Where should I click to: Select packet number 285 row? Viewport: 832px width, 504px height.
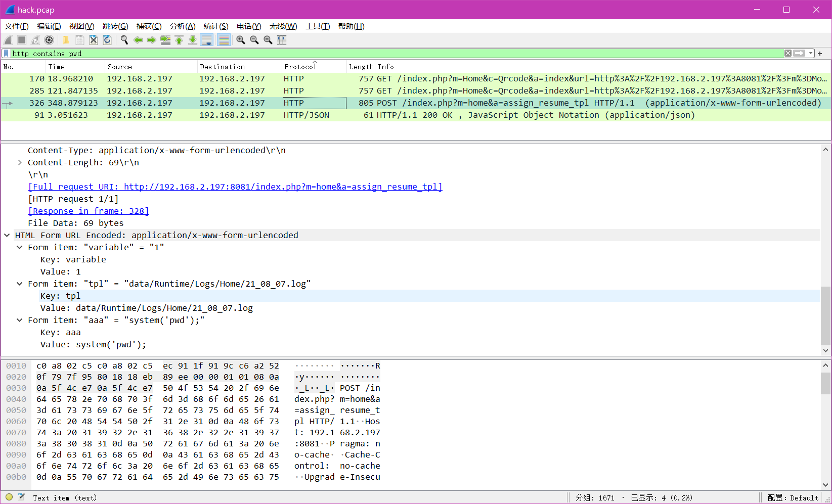point(416,91)
